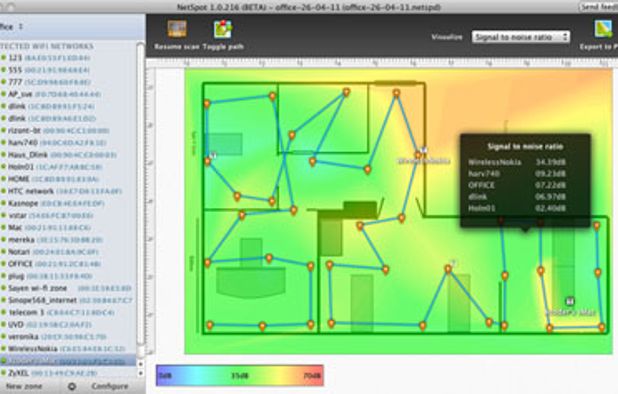Click the Signal to noise ratio tooltip heading
The image size is (618, 394).
tap(525, 147)
